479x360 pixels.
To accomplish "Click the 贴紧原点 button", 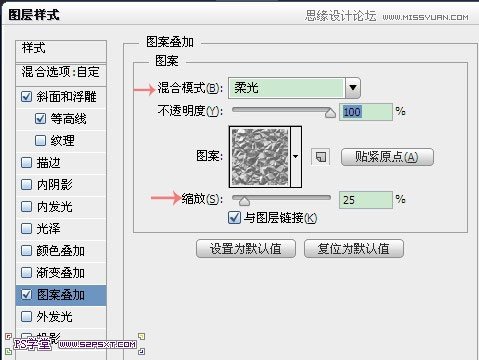I will (387, 157).
